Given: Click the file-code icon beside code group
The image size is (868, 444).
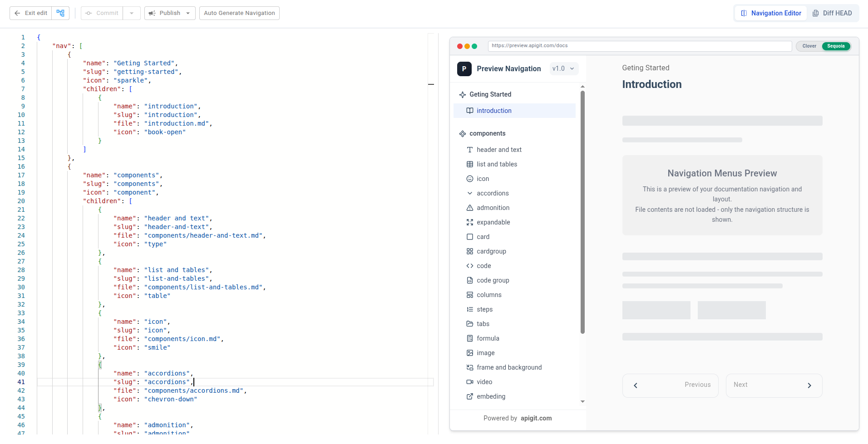Looking at the screenshot, I should 470,280.
